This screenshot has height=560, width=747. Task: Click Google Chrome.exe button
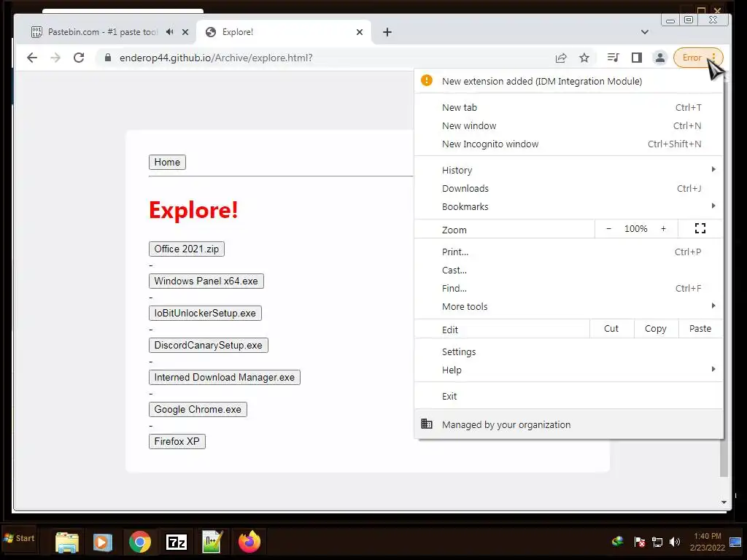[x=198, y=410]
